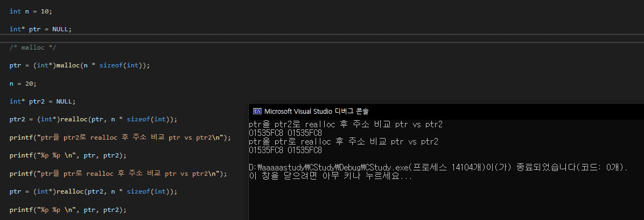Click the malloc assignment line for ptr
The width and height of the screenshot is (644, 220).
pyautogui.click(x=80, y=65)
